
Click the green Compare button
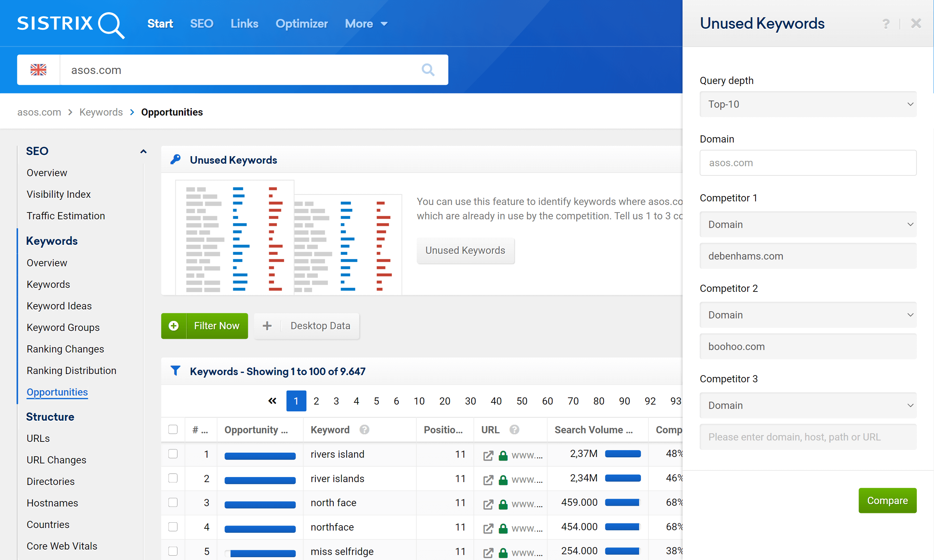click(887, 500)
